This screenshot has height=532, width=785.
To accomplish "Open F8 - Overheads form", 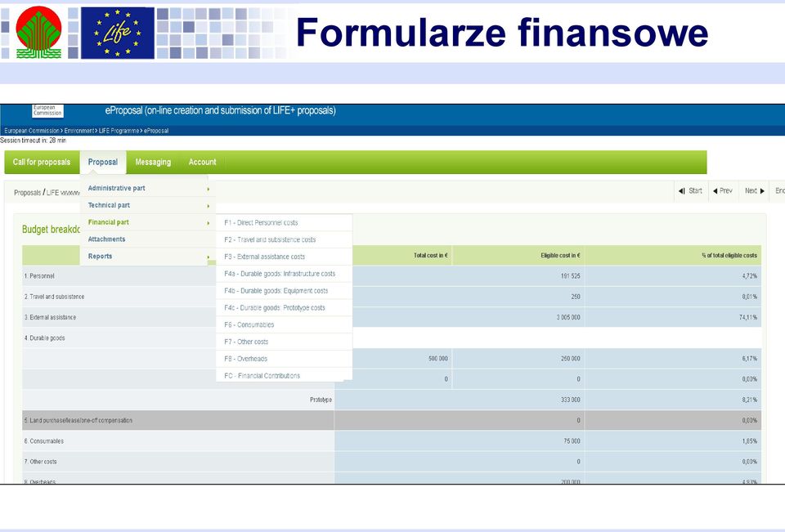I will tap(284, 359).
